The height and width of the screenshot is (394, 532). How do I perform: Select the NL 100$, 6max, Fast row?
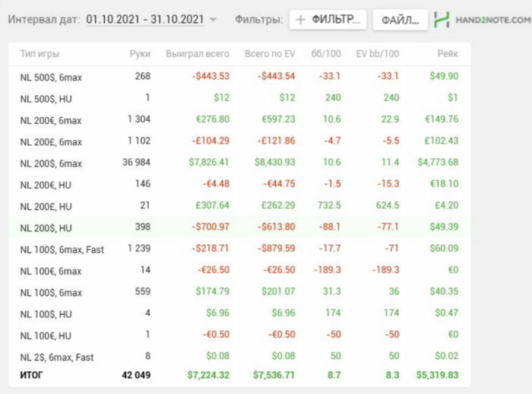point(239,249)
